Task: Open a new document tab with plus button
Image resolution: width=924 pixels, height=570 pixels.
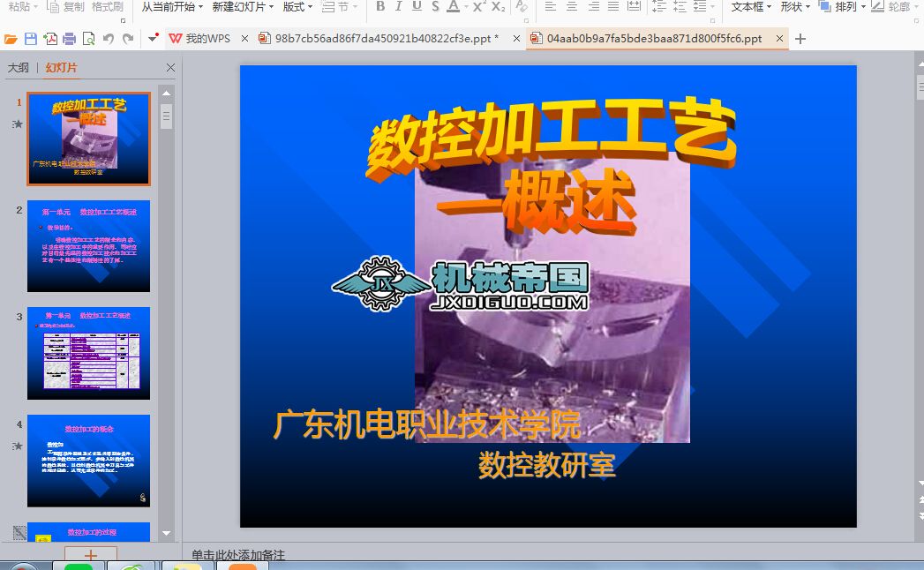Action: point(800,39)
